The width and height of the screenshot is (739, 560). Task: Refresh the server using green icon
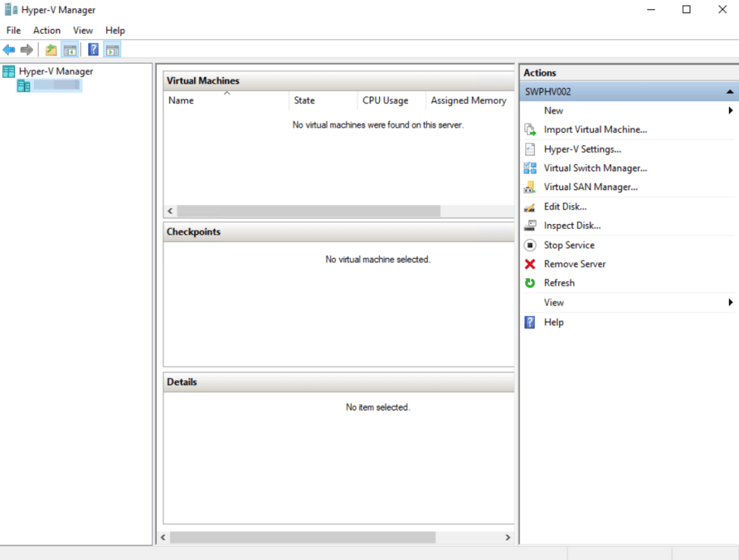(x=558, y=283)
